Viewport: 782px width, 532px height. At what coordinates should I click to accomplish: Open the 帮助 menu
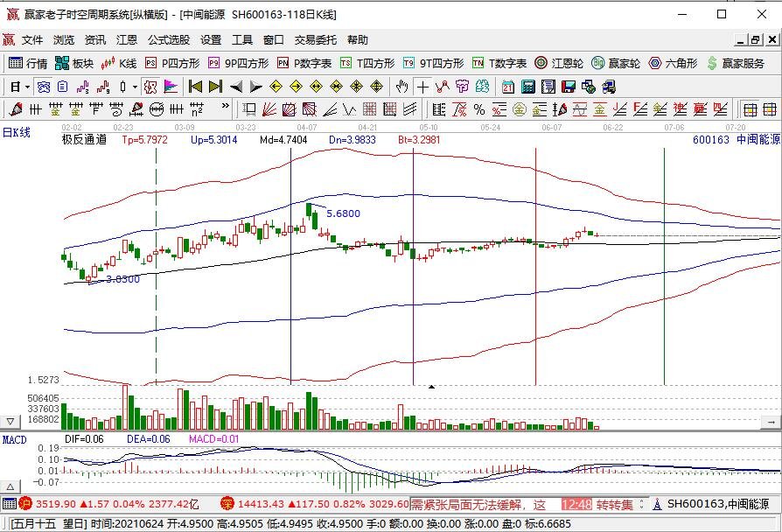(358, 40)
